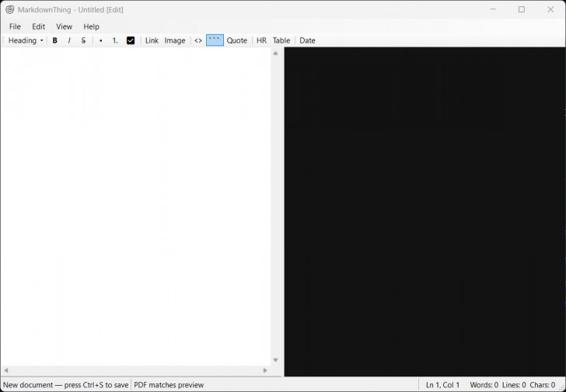Insert a horizontal rule with HR
The image size is (566, 392).
tap(261, 40)
